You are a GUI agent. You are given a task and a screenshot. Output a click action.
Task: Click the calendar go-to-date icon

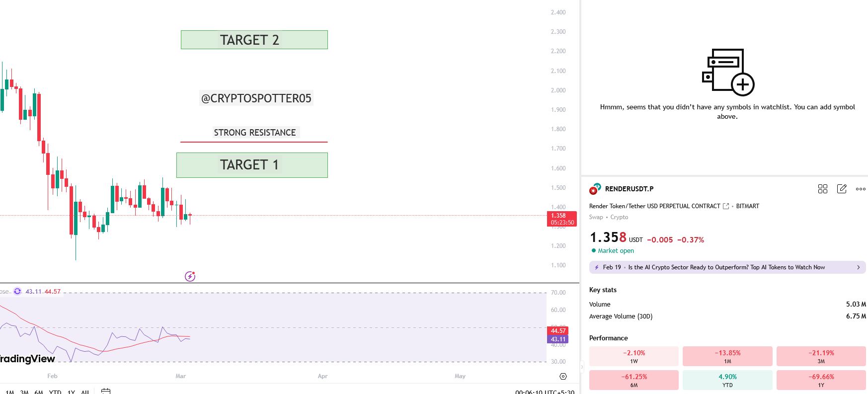pyautogui.click(x=106, y=392)
